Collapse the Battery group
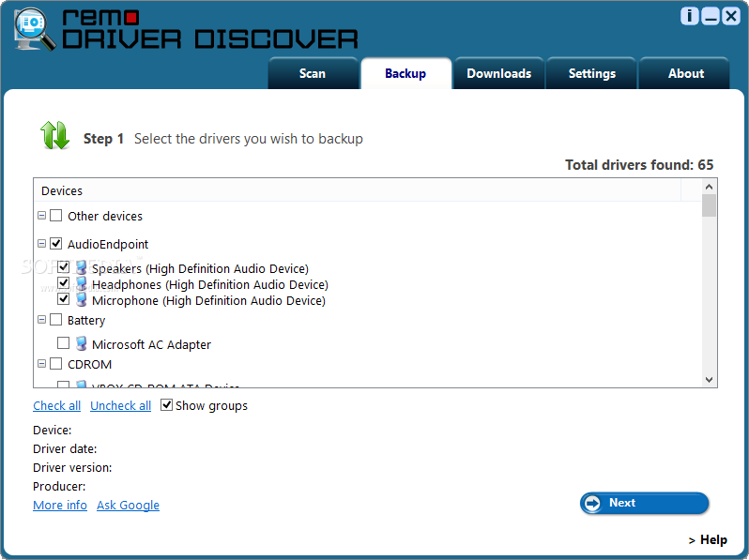Viewport: 749px width, 560px height. coord(42,319)
